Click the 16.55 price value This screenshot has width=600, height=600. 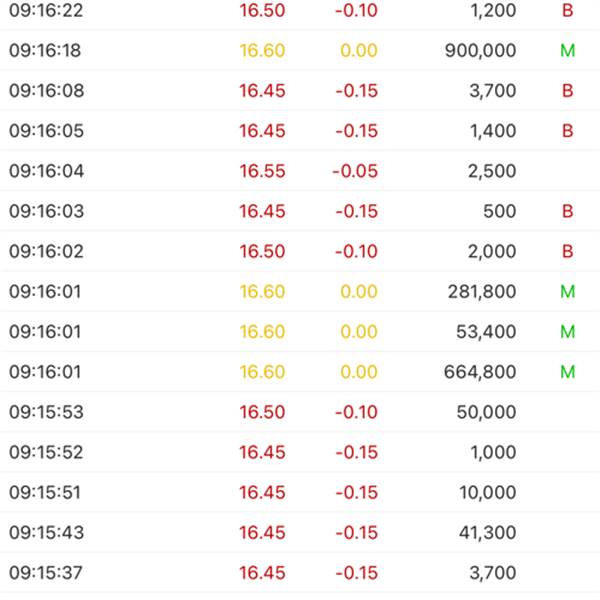[262, 171]
